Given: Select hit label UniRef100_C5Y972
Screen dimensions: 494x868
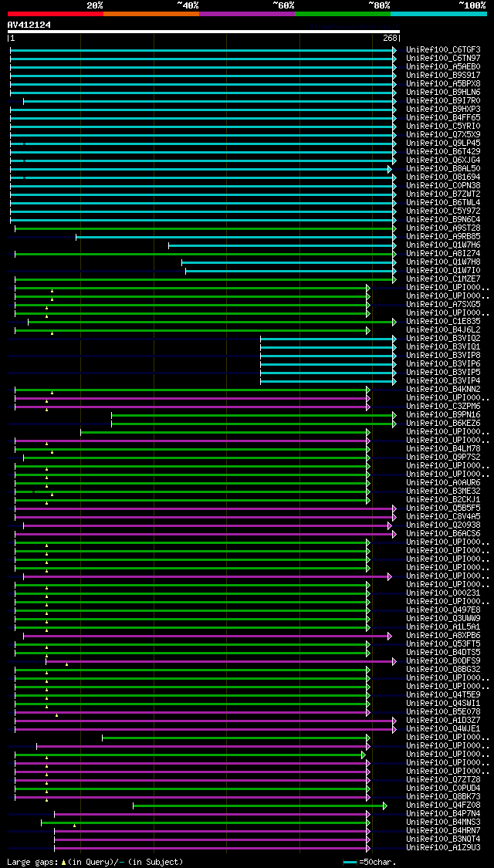Looking at the screenshot, I should (x=443, y=211).
